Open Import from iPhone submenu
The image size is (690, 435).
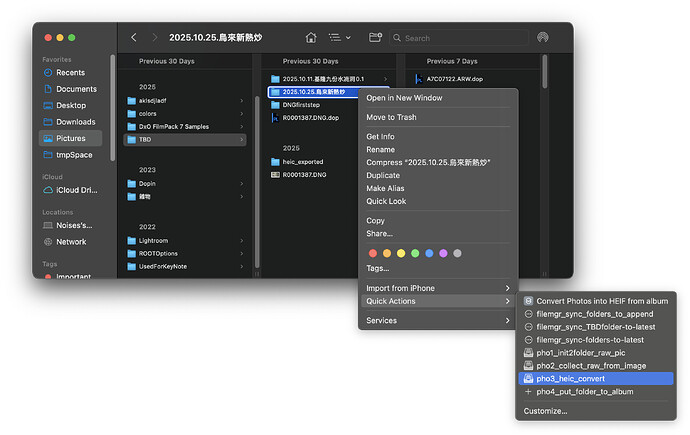[438, 288]
